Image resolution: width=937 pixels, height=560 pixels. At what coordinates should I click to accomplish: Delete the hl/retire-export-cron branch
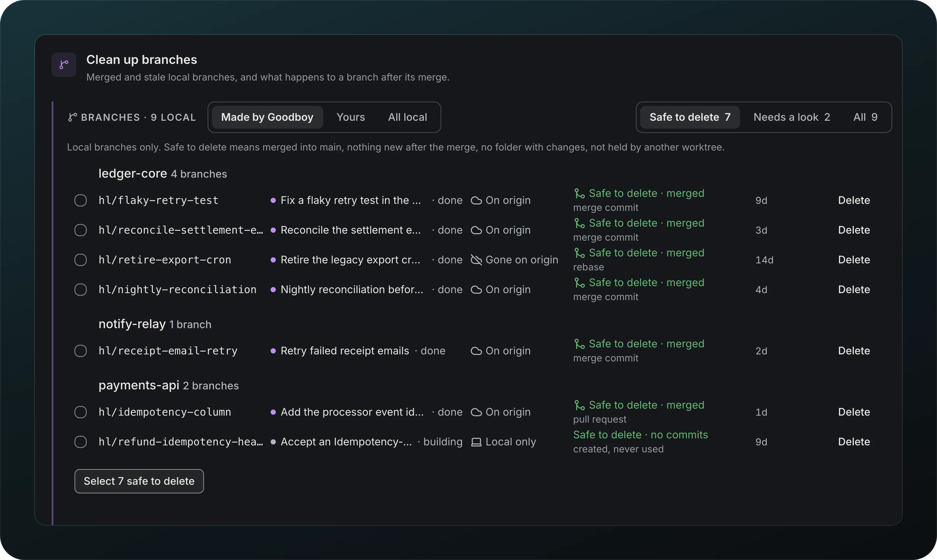[x=854, y=260]
